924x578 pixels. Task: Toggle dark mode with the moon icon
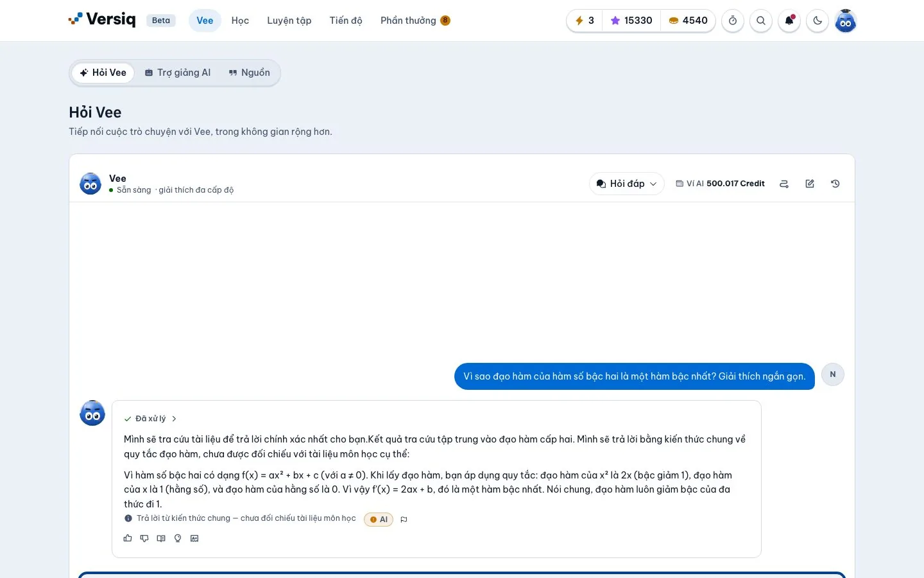click(x=817, y=21)
